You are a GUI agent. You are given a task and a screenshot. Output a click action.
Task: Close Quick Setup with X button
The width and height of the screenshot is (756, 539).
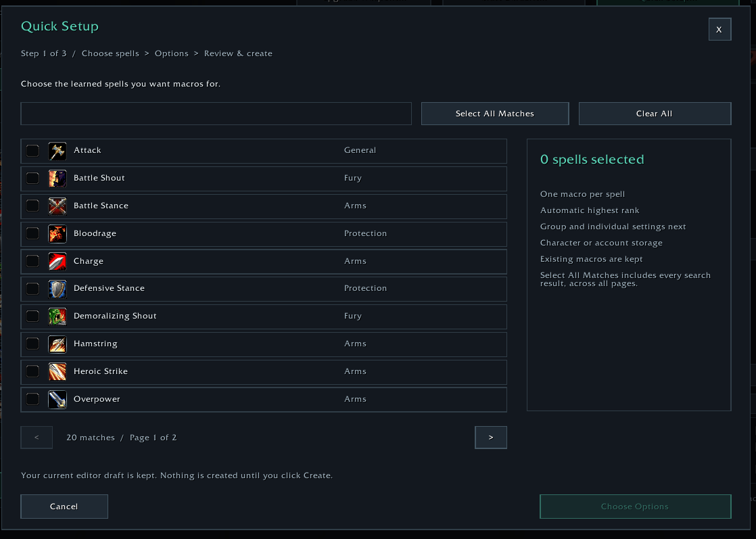pyautogui.click(x=720, y=29)
